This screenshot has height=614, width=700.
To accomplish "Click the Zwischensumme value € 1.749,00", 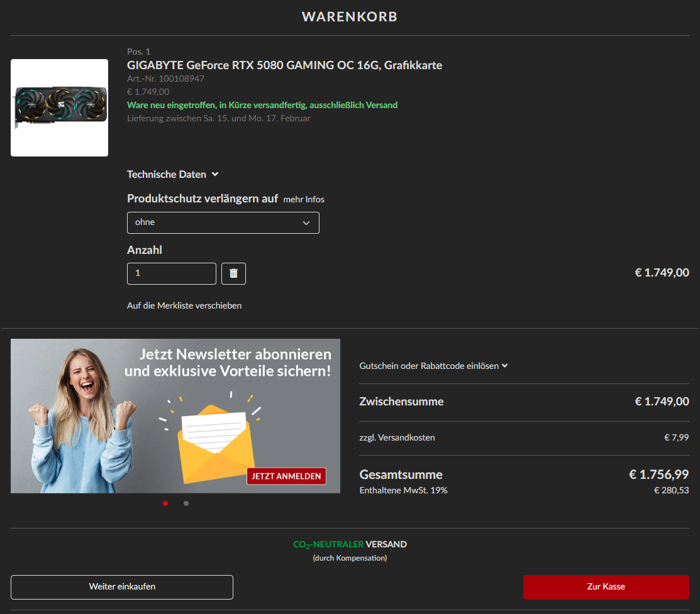I will (662, 402).
